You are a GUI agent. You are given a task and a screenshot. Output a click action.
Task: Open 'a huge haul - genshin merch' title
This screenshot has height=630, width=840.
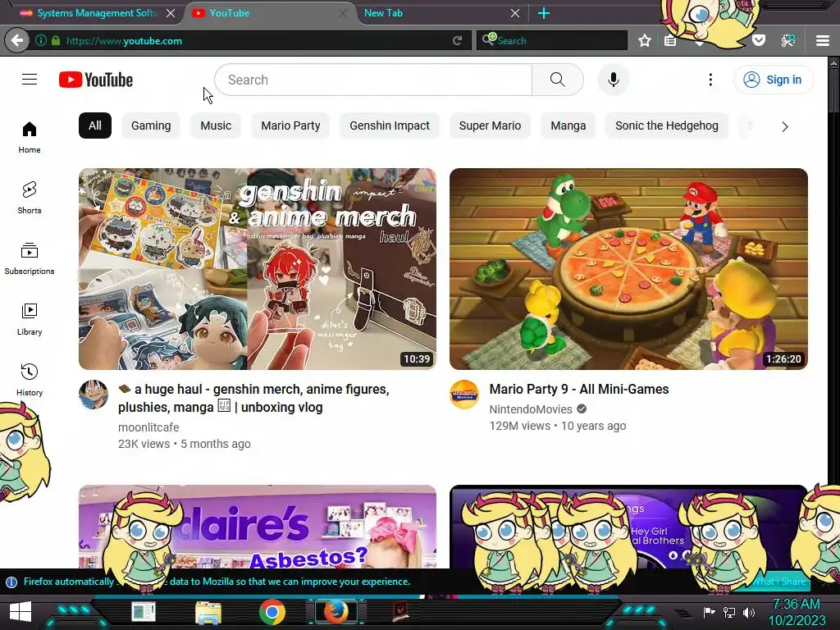[254, 398]
